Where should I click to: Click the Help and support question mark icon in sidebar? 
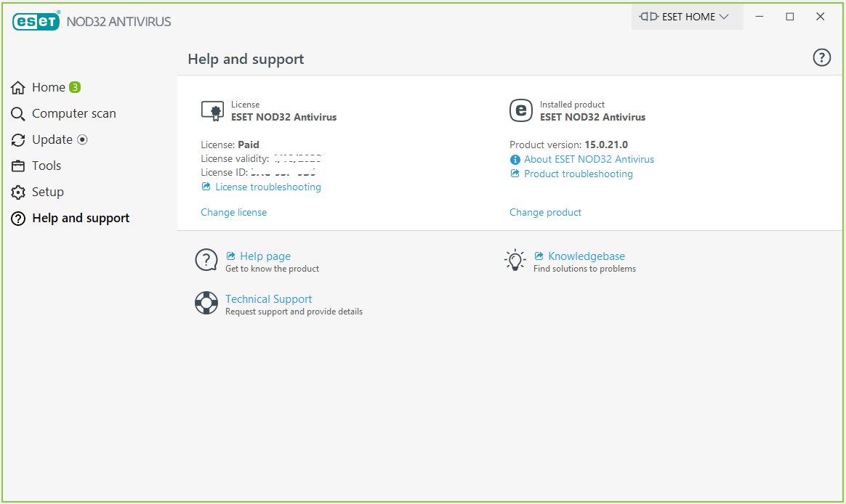(x=17, y=219)
